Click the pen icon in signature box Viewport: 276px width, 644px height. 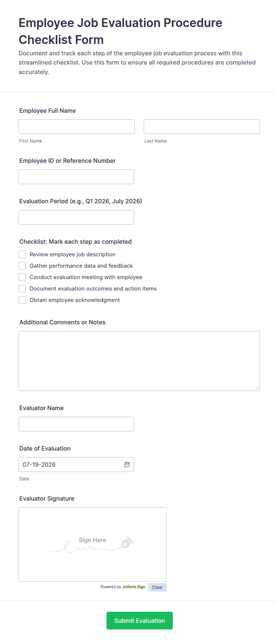coord(127,542)
